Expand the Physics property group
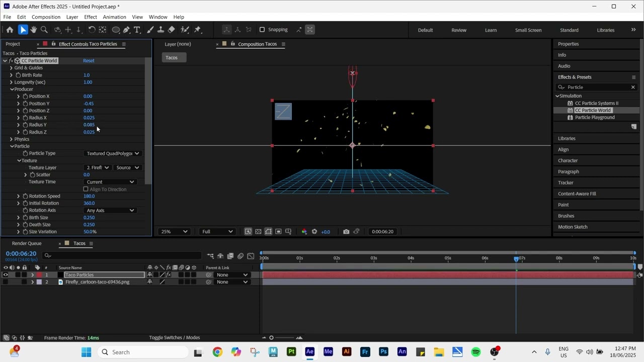Viewport: 644px width, 362px height. (11, 139)
